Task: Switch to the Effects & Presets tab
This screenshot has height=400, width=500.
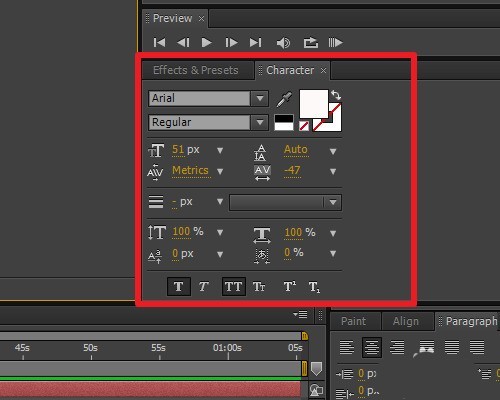Action: click(x=196, y=70)
